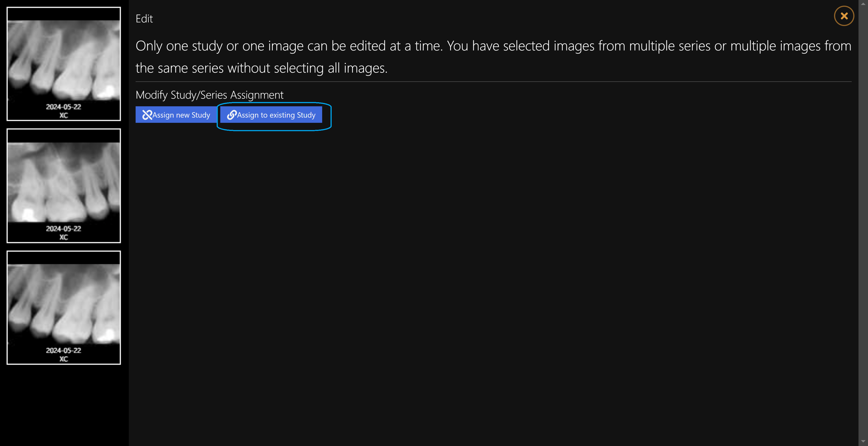The height and width of the screenshot is (446, 868).
Task: Click the XC label on the second thumbnail
Action: click(x=64, y=237)
